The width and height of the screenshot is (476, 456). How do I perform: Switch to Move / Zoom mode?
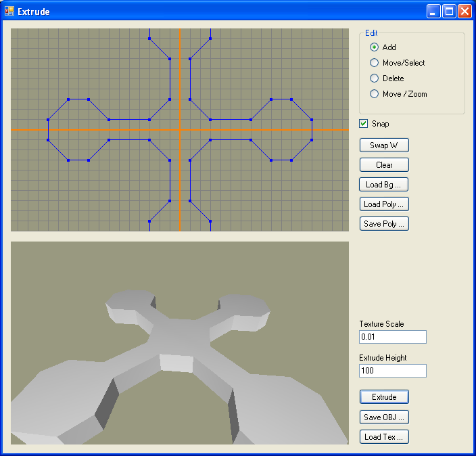tap(374, 94)
